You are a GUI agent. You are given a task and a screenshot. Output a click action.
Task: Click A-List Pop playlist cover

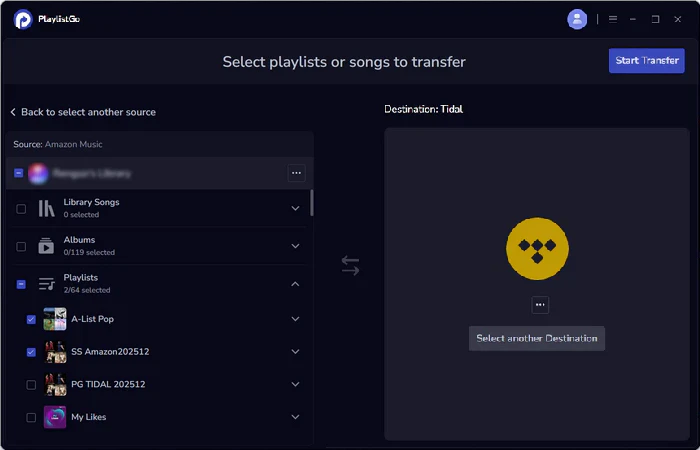(x=55, y=319)
